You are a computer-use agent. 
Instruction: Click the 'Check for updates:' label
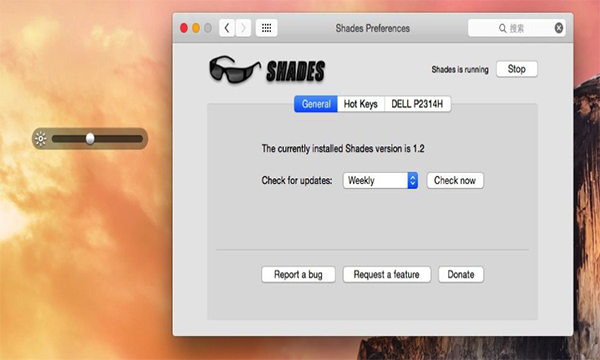(x=297, y=181)
